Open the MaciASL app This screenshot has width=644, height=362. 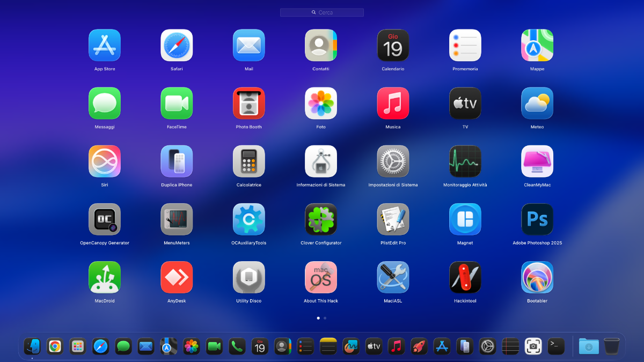click(393, 277)
